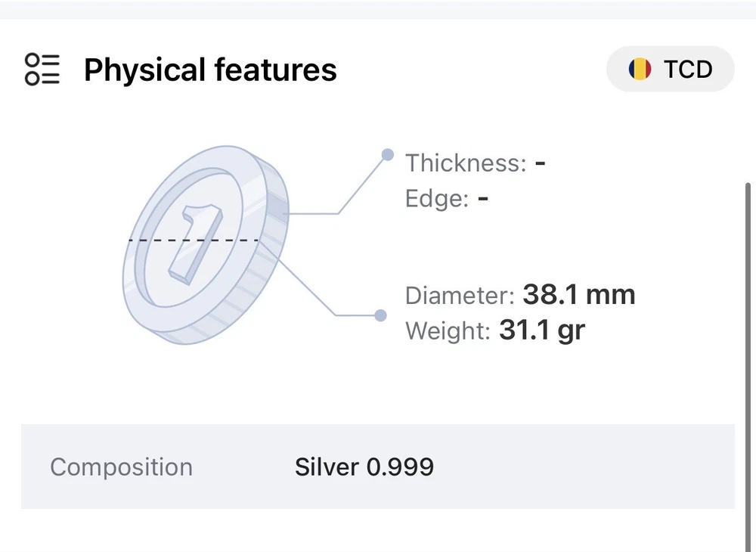This screenshot has height=552, width=756.
Task: Click the Diameter label
Action: point(460,295)
